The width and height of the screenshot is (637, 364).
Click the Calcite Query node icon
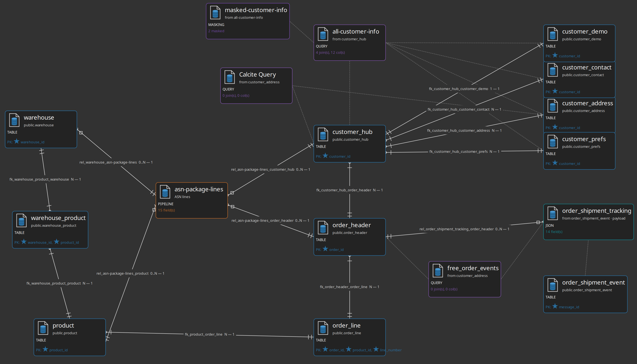tap(230, 77)
